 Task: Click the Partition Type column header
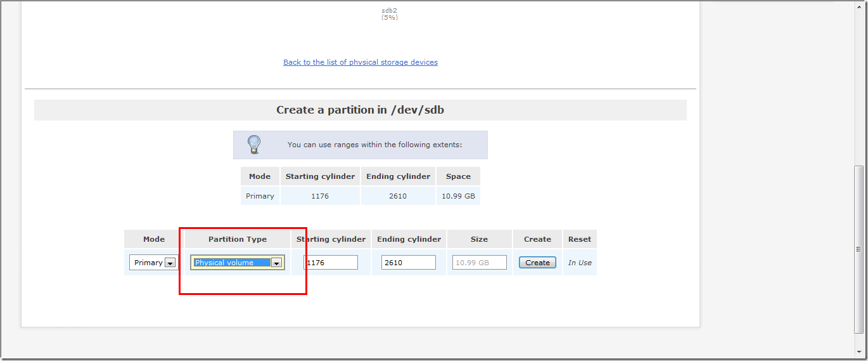tap(238, 239)
